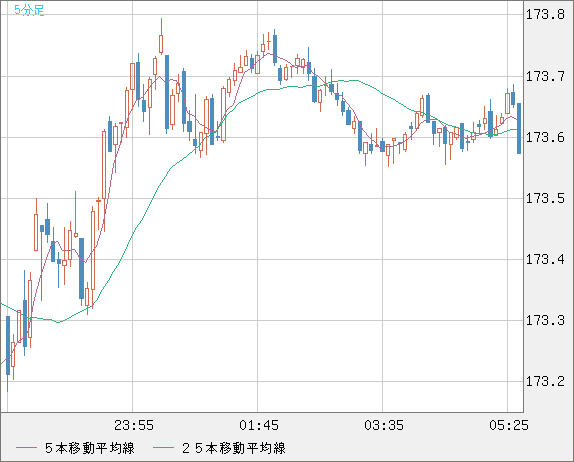
Task: Click the 23:55 time axis label
Action: click(134, 425)
